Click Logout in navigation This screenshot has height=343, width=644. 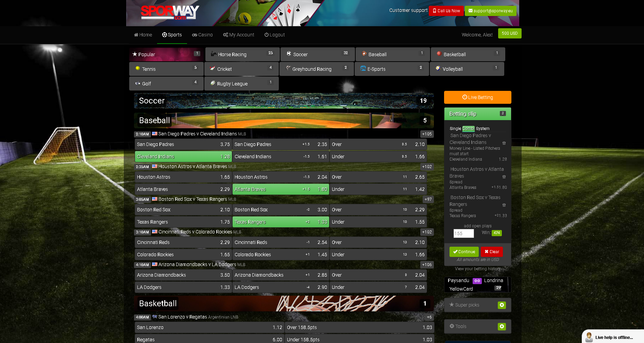tap(274, 35)
